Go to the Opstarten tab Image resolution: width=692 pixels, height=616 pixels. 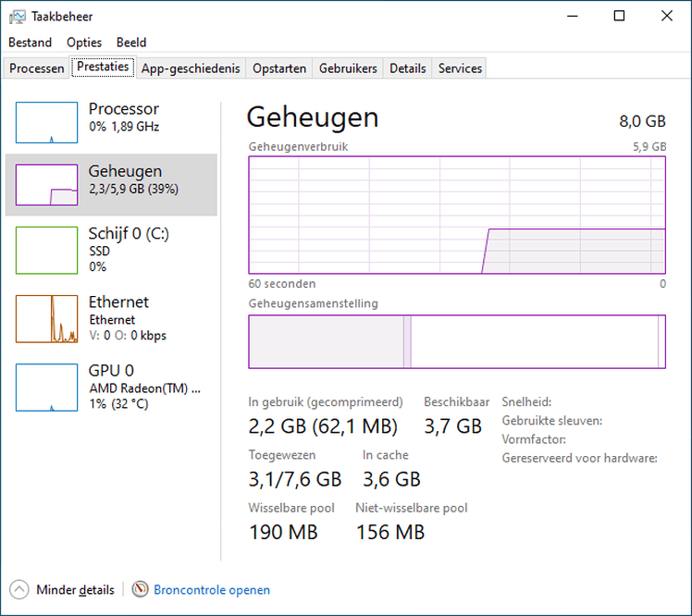pyautogui.click(x=278, y=68)
